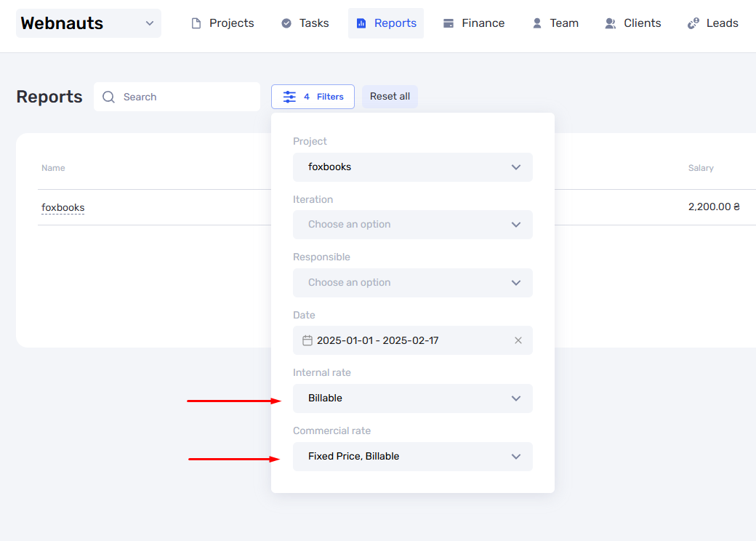Click the Reports chart icon
756x541 pixels.
click(361, 23)
